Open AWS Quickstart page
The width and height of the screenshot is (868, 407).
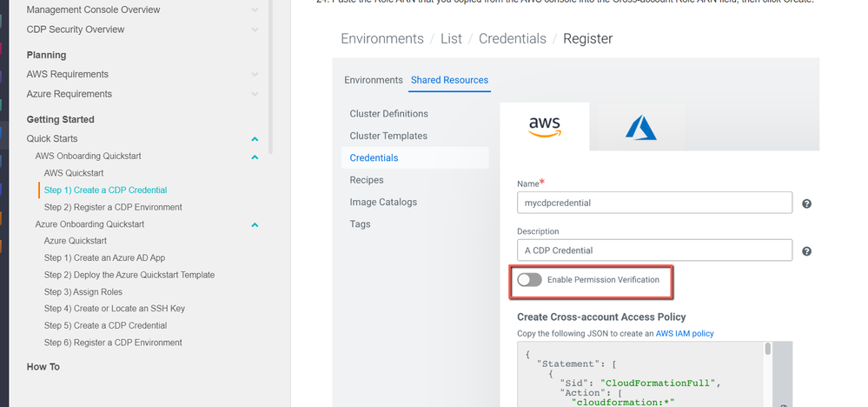(x=74, y=173)
